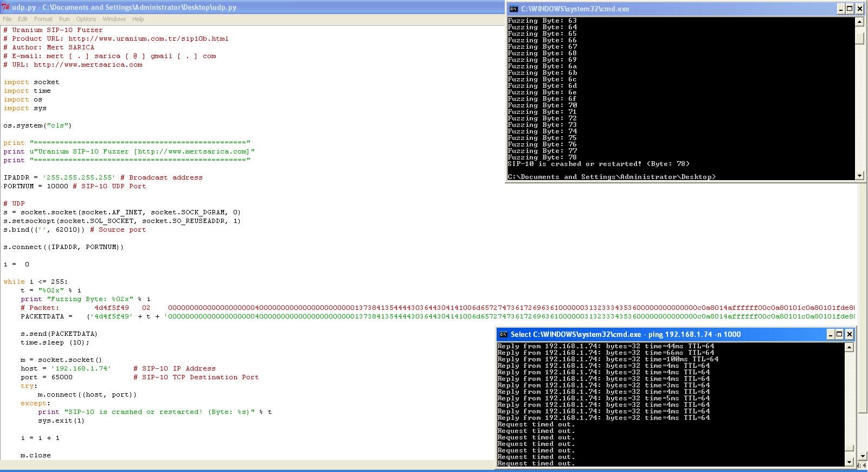Open the Format menu in IDLE

[x=43, y=19]
